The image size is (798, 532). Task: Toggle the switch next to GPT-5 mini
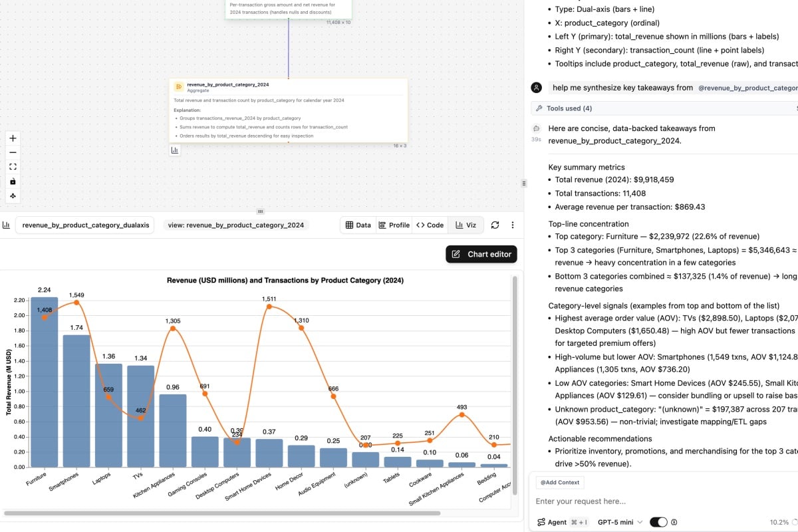[658, 522]
